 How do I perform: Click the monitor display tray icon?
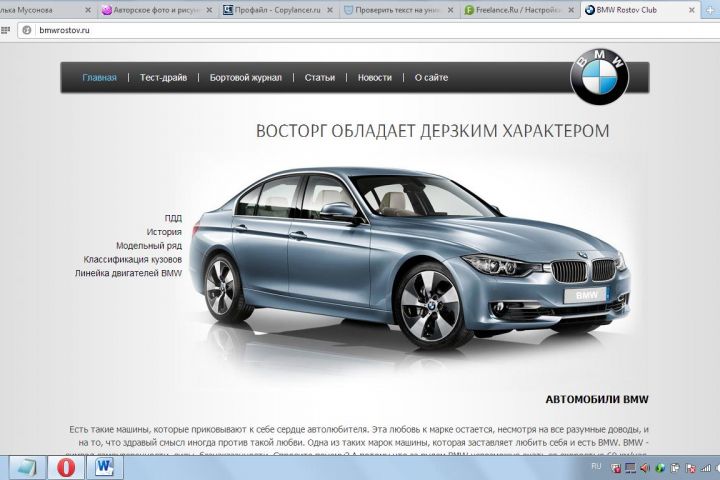point(630,468)
